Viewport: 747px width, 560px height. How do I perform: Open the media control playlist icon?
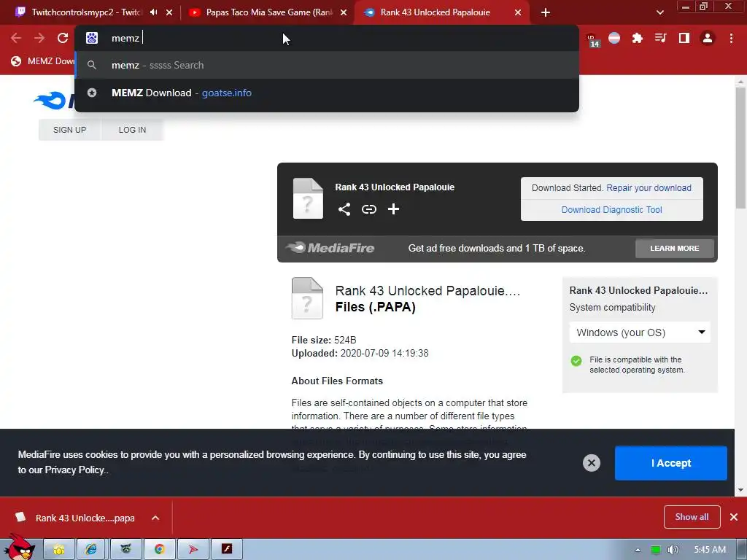click(x=660, y=38)
